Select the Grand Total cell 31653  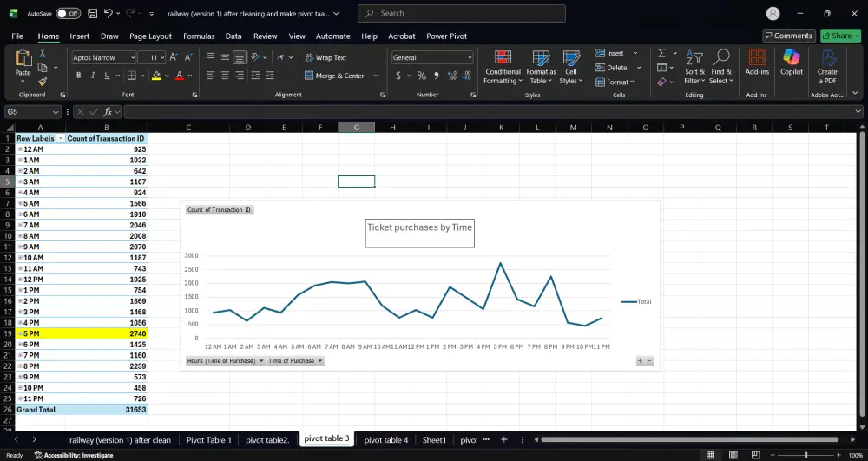coord(106,410)
